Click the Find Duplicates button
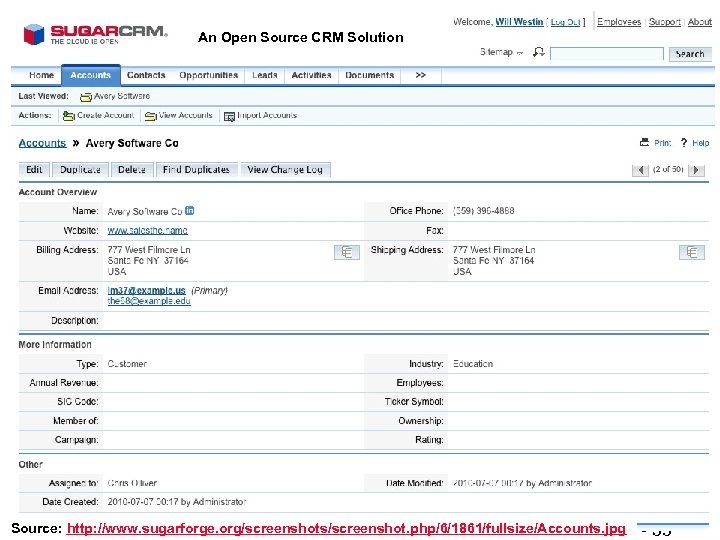 (x=197, y=169)
